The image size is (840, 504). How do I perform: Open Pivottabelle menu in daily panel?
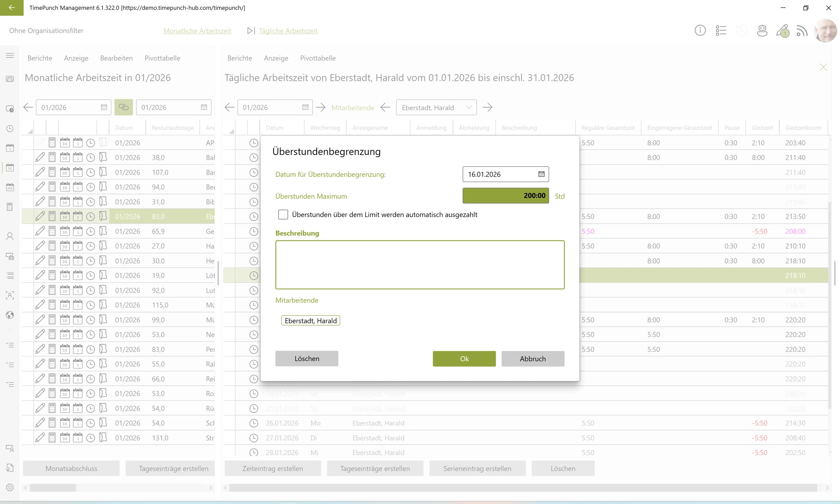[318, 58]
